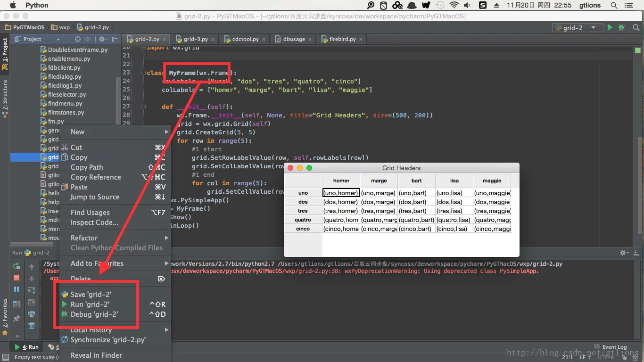Click Scroll to End icon in Run console

32,302
